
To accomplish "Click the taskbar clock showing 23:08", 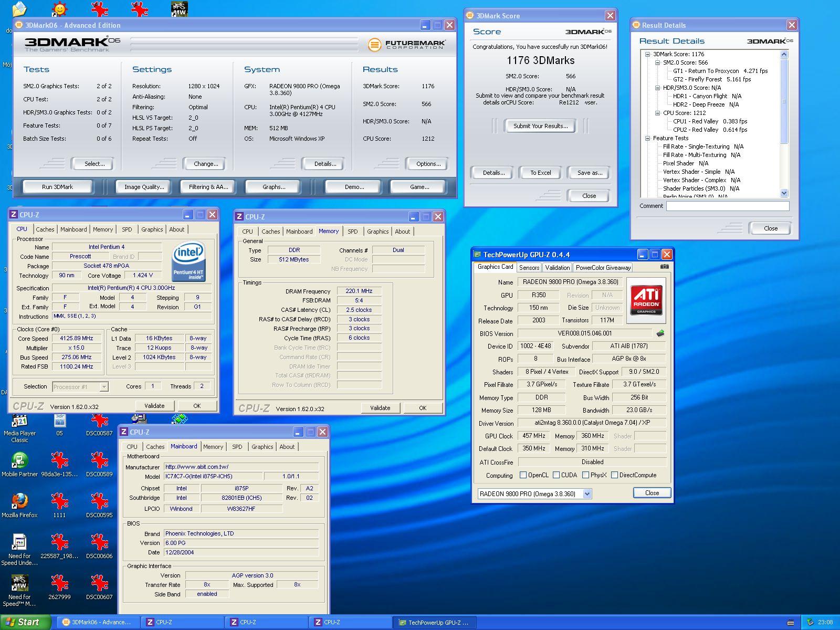I will [825, 623].
